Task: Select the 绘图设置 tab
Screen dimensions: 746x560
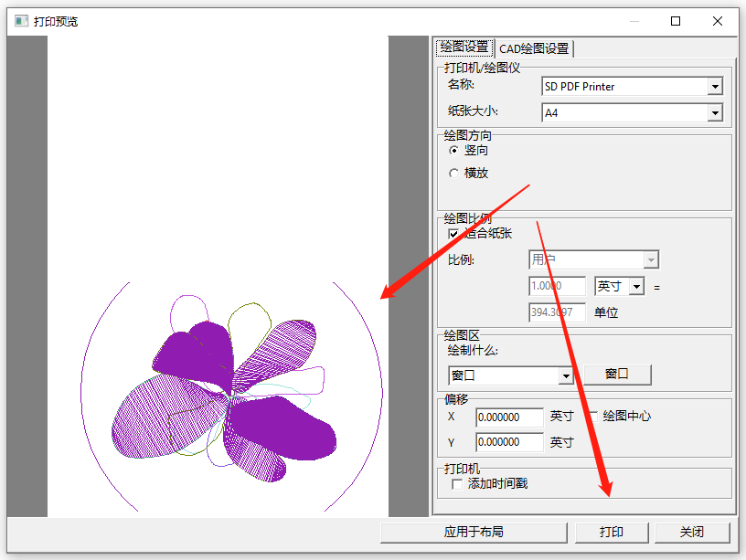Action: click(464, 48)
